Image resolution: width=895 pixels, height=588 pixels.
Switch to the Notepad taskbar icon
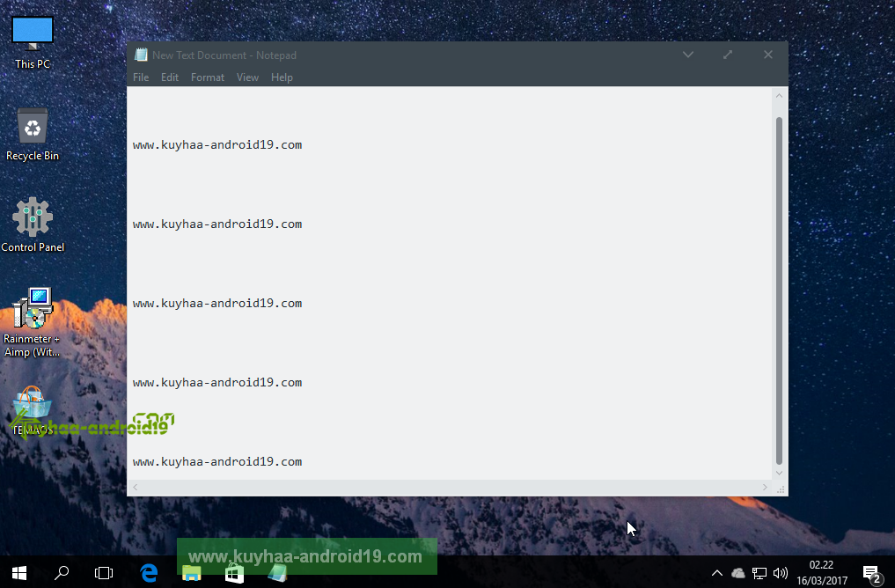(x=277, y=572)
